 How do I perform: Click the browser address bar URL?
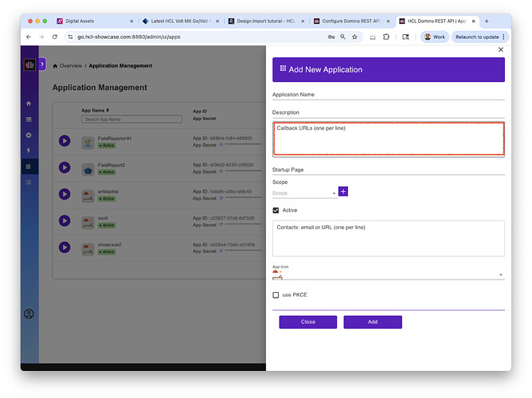(x=129, y=37)
